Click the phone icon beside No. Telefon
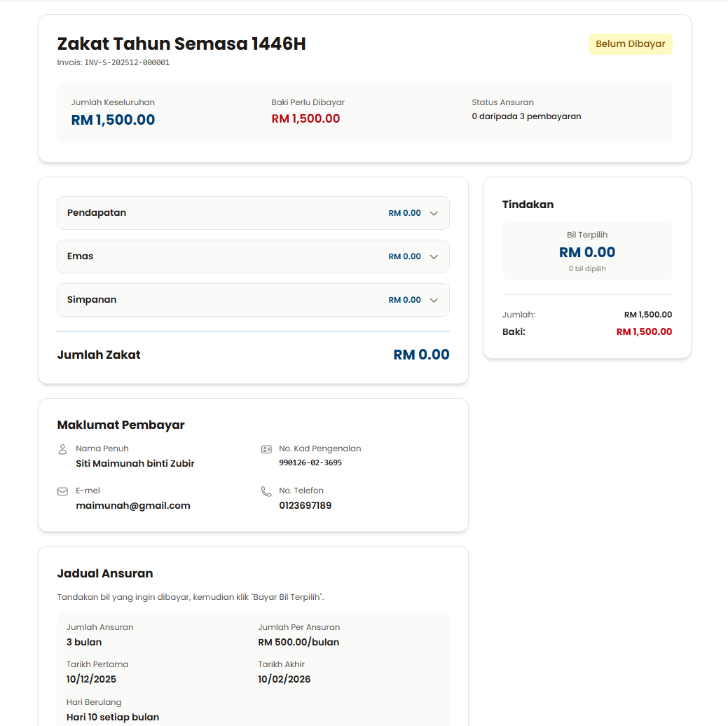Screen dimensions: 728x726 coord(266,491)
